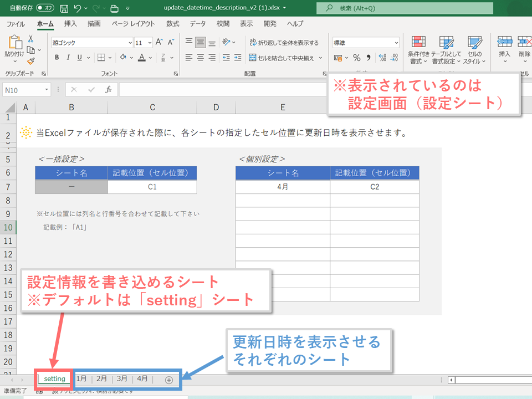Toggle Bold formatting
Screen dimensions: 532x399
[x=57, y=58]
